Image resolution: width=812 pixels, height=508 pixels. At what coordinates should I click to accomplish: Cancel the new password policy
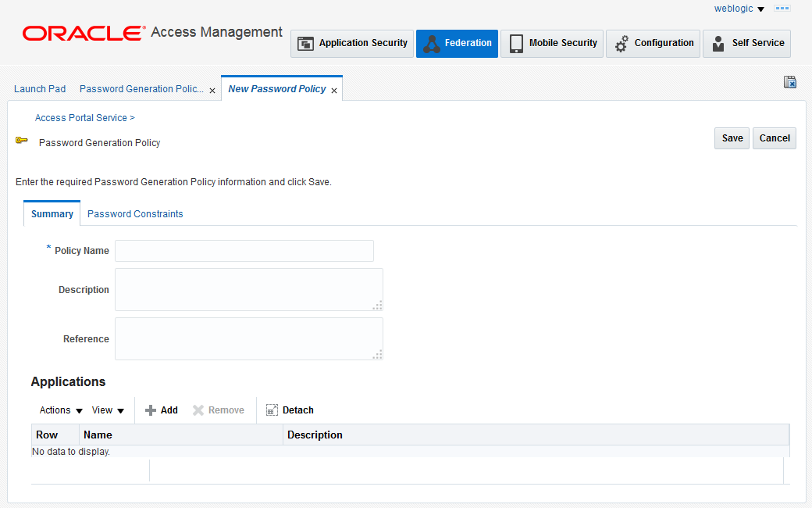pos(775,138)
